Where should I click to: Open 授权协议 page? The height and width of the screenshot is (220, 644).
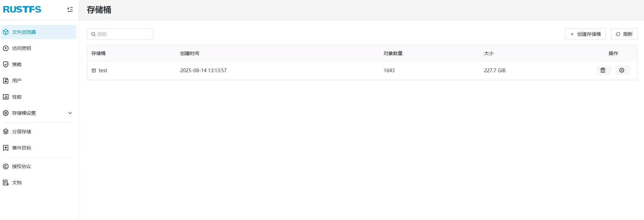tap(38, 166)
